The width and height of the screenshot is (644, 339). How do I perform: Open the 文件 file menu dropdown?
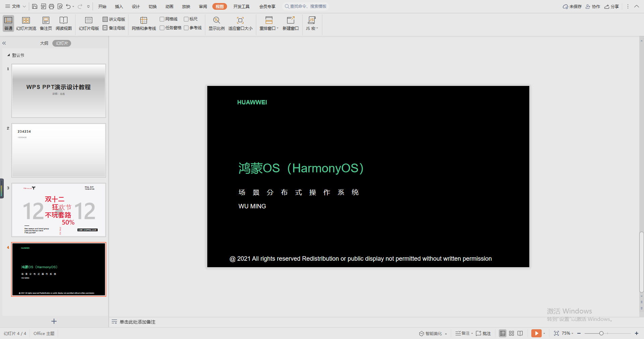pyautogui.click(x=16, y=6)
